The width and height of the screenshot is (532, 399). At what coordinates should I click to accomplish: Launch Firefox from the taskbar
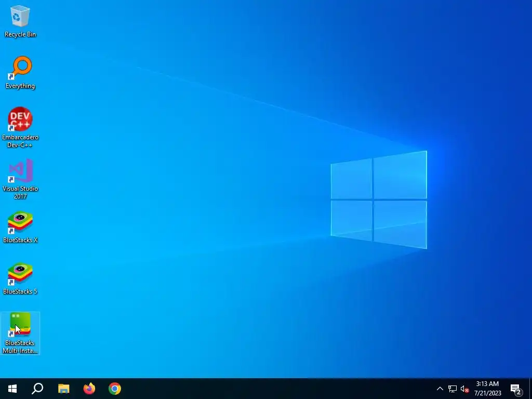[x=89, y=389]
